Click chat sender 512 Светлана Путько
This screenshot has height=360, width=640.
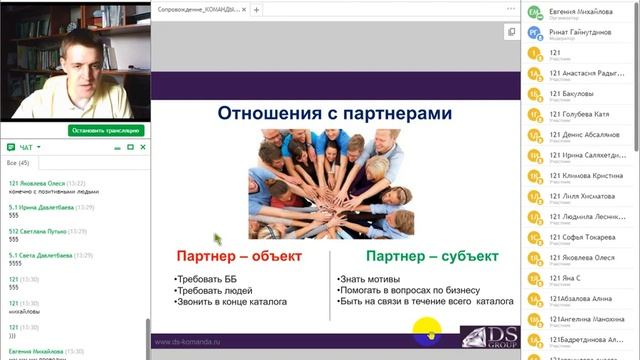(x=38, y=231)
